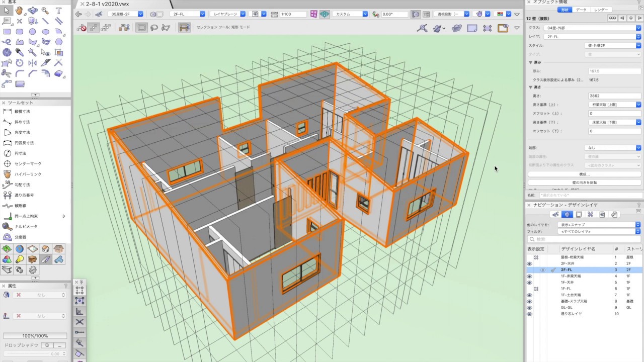Open the 高さ基準(上) dropdown
The image size is (644, 362).
(614, 105)
